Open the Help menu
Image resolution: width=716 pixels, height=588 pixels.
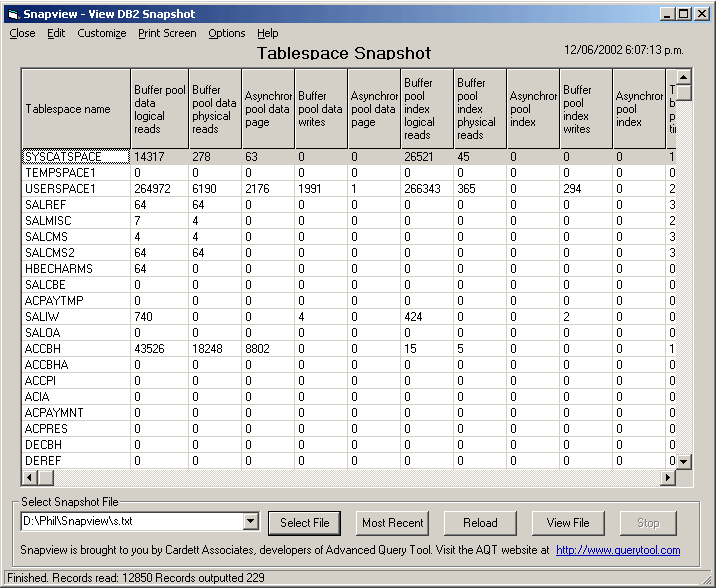268,33
